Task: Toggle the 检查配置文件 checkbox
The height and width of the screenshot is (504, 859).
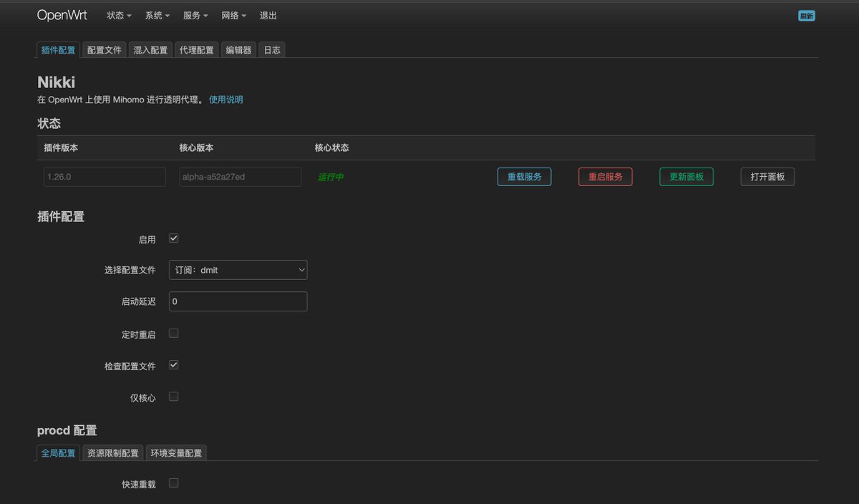Action: (173, 365)
